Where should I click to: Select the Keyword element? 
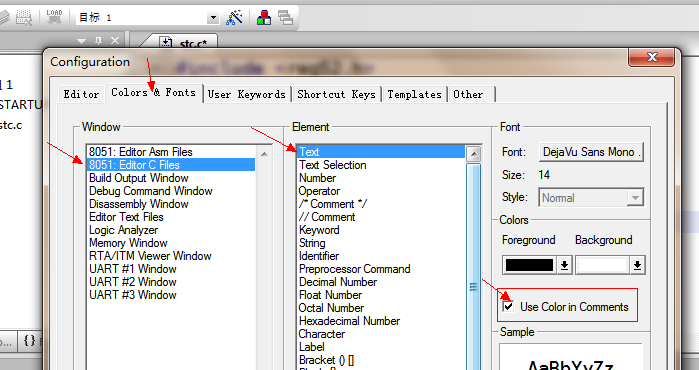[x=381, y=230]
